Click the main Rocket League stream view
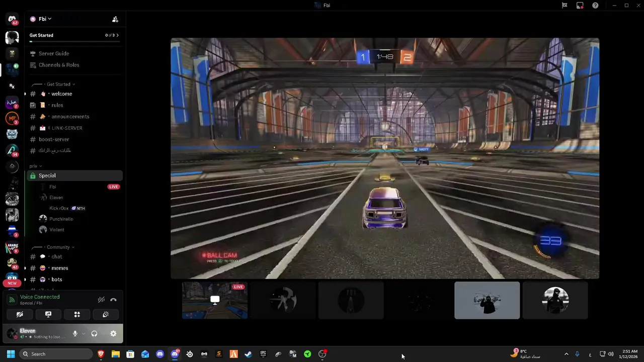Image resolution: width=644 pixels, height=362 pixels. click(385, 158)
